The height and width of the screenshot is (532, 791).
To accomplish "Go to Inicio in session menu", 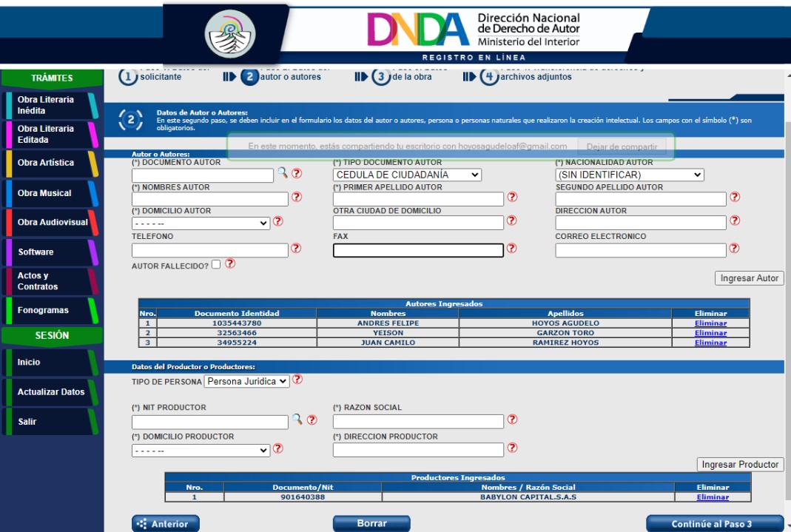I will [x=50, y=363].
